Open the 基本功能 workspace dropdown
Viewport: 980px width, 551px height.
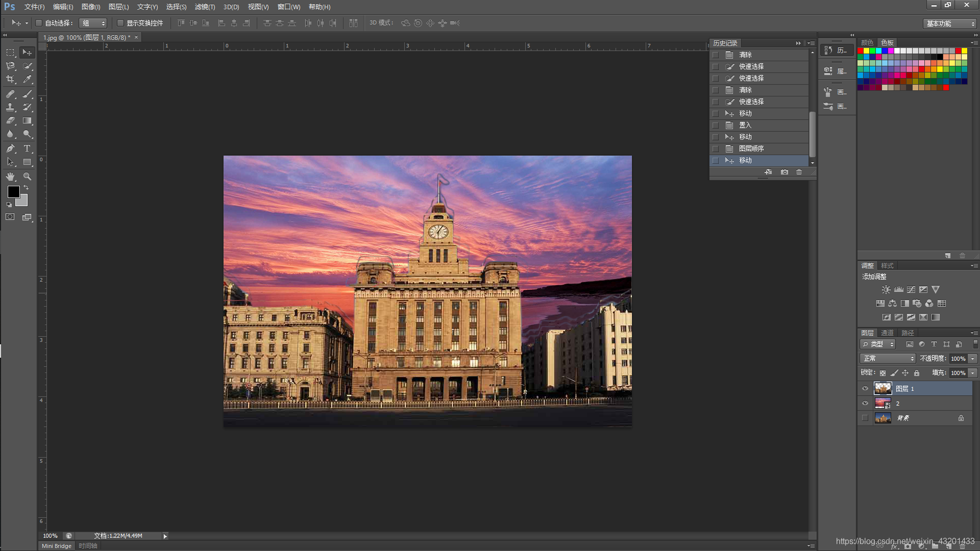point(950,23)
